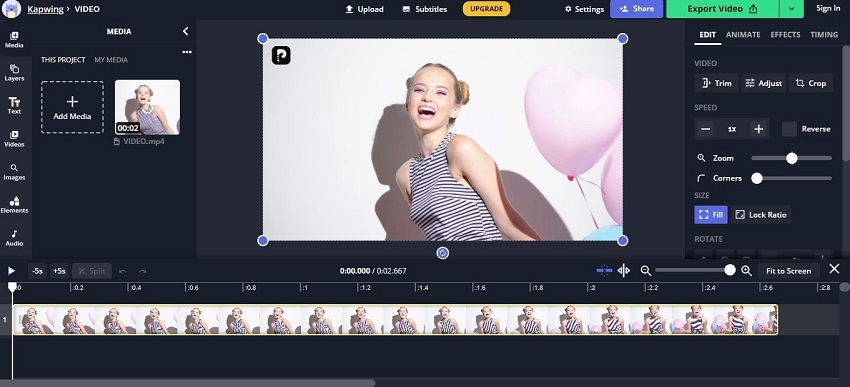Click the 1x speed value field
The image size is (850, 387).
click(x=732, y=129)
